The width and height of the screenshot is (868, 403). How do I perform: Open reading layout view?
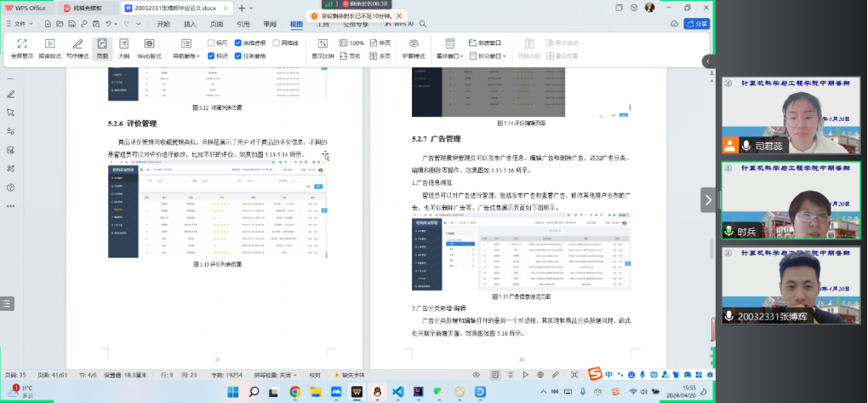tap(49, 48)
